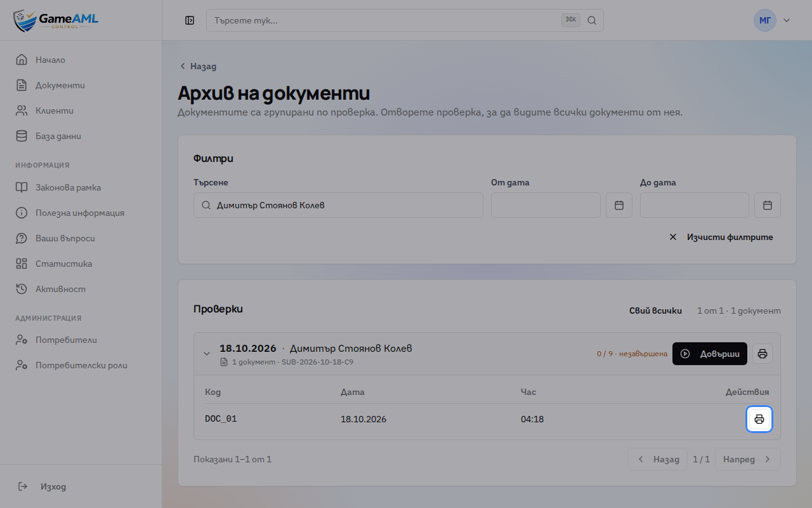
Task: Go back via the top 'Назад' link
Action: tap(198, 66)
